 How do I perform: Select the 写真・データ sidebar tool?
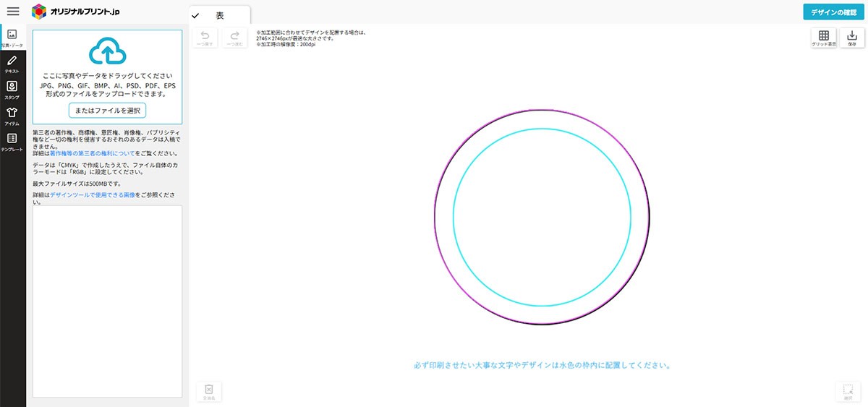click(x=12, y=38)
